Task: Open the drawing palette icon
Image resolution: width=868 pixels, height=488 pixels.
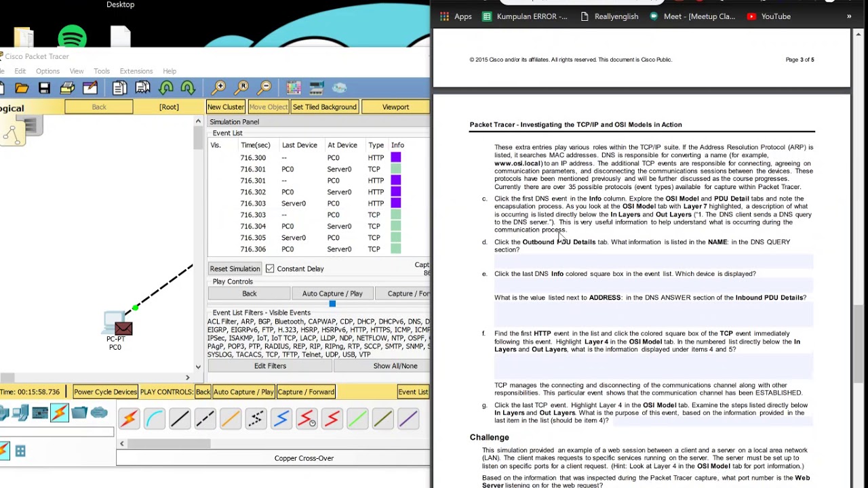Action: click(x=294, y=88)
